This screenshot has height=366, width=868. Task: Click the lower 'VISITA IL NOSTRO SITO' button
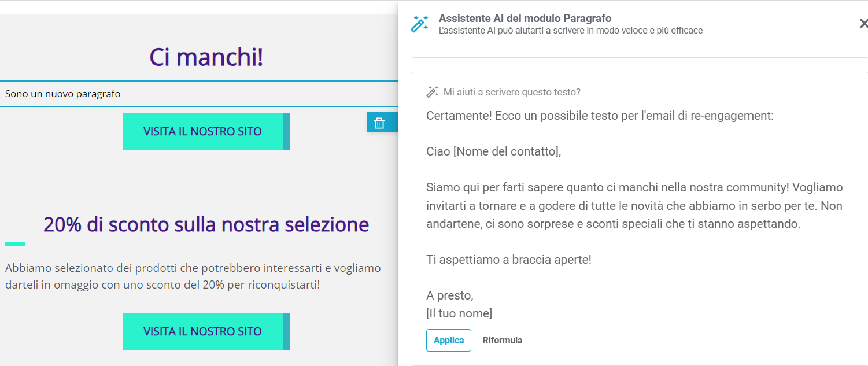coord(204,331)
